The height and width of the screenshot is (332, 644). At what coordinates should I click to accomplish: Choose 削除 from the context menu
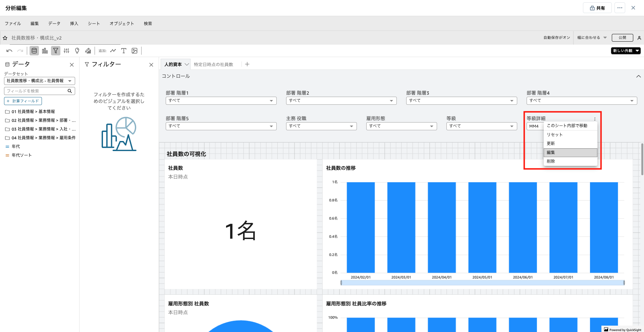pyautogui.click(x=570, y=161)
